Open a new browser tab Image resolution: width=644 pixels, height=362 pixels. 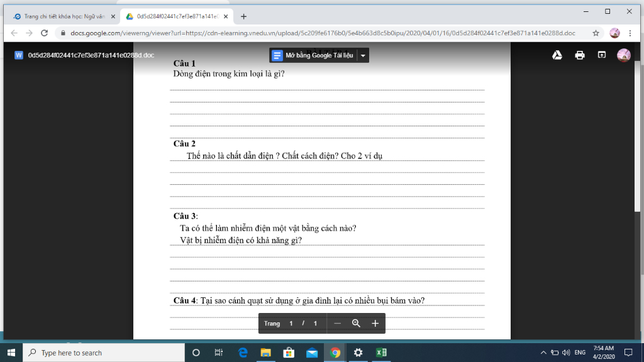coord(243,16)
